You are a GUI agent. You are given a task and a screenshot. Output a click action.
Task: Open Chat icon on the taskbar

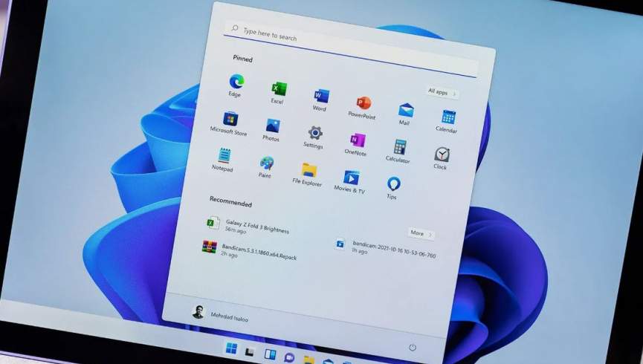289,357
